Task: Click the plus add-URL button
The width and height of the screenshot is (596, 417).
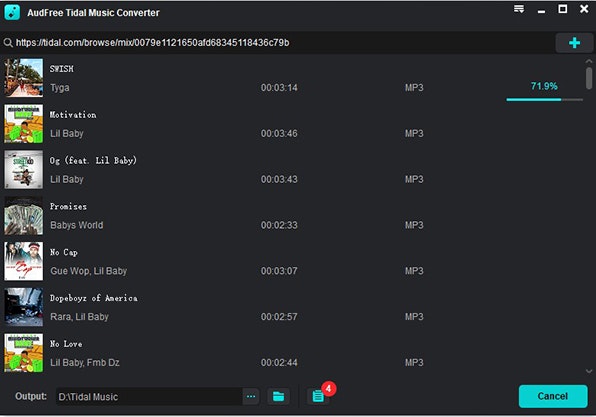Action: (x=574, y=43)
